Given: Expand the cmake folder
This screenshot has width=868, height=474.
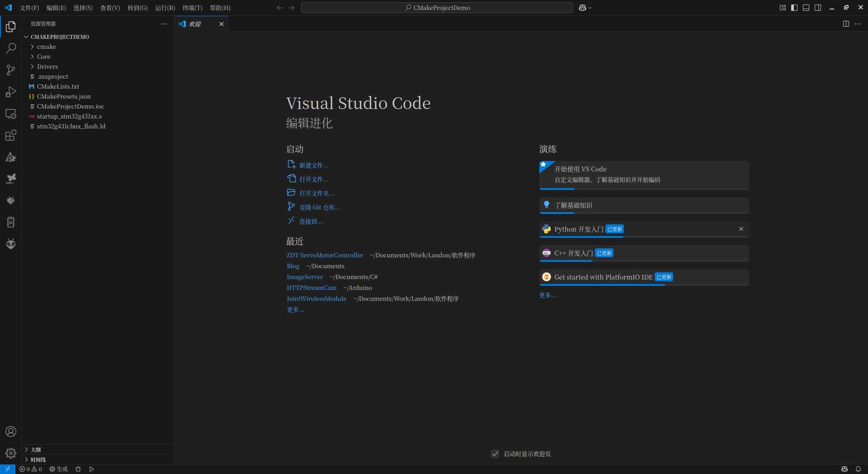Looking at the screenshot, I should pos(98,47).
